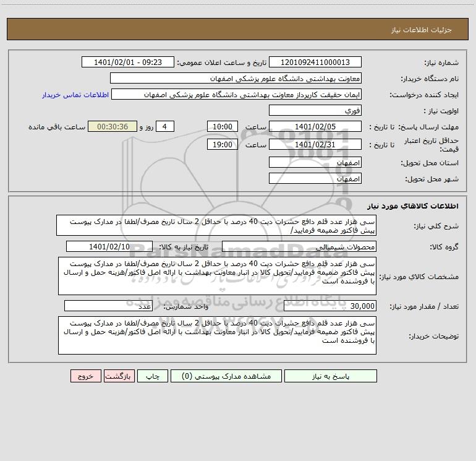The image size is (476, 461).
Task: Click the واحد شمارش field showing عدد
Action: (108, 306)
